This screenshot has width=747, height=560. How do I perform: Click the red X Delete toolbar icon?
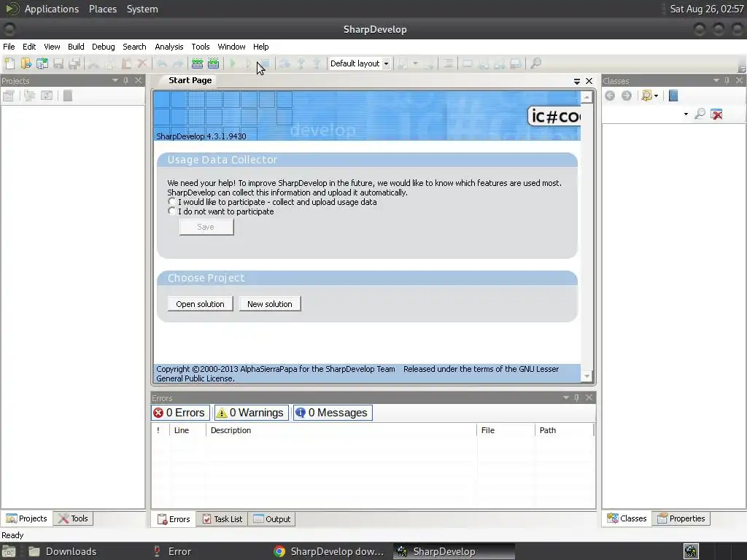(x=142, y=63)
